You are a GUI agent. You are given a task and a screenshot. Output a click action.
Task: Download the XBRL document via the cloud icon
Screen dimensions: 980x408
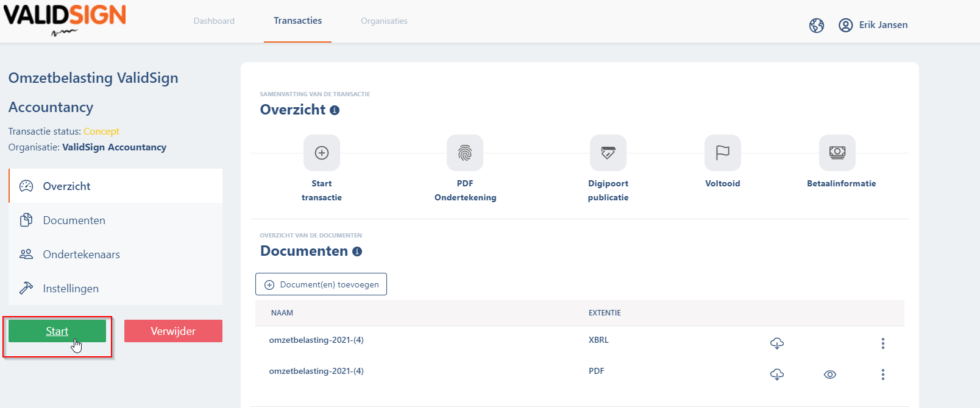(x=777, y=343)
